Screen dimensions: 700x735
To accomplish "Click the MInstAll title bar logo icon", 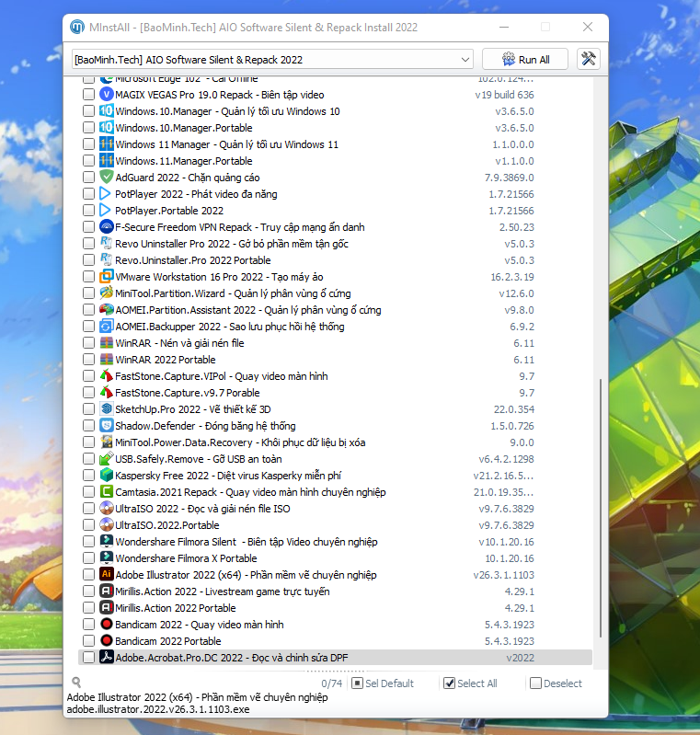I will click(x=77, y=28).
